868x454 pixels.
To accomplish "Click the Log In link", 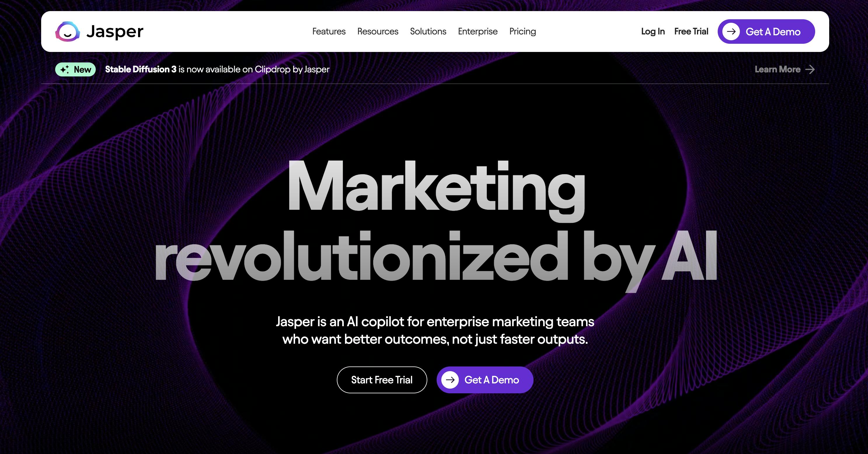I will pos(653,31).
